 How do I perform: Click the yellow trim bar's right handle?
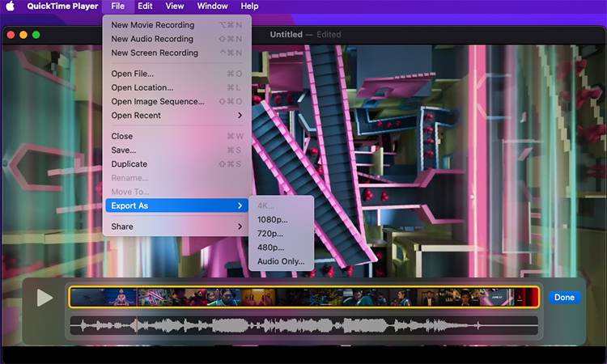(538, 297)
